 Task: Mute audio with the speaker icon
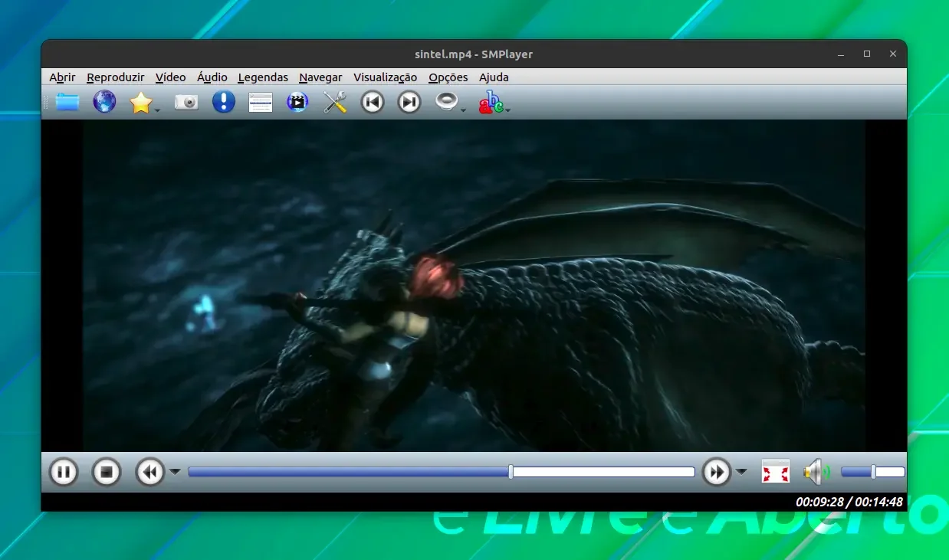click(817, 472)
